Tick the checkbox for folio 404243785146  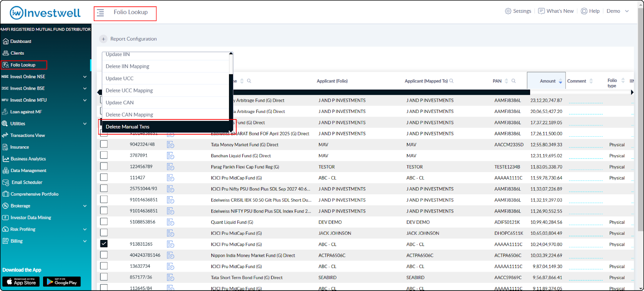pos(104,255)
